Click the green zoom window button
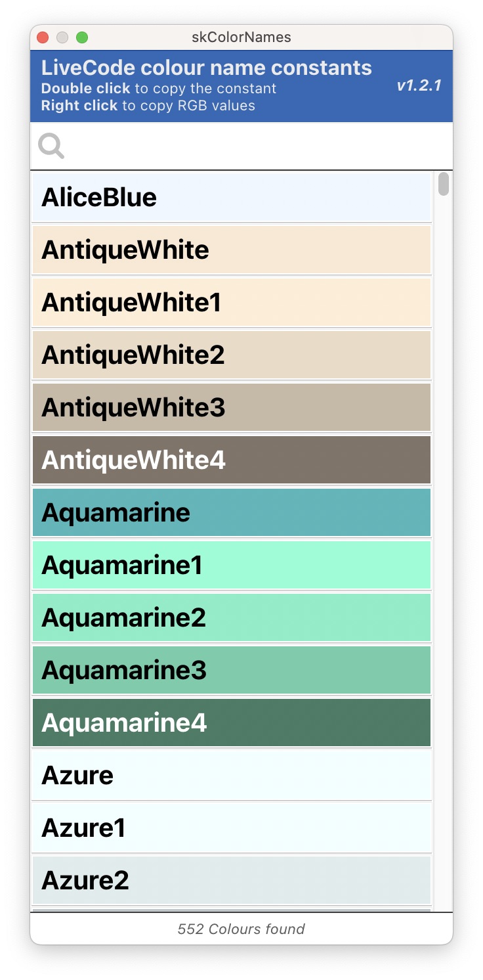The height and width of the screenshot is (980, 483). point(82,37)
